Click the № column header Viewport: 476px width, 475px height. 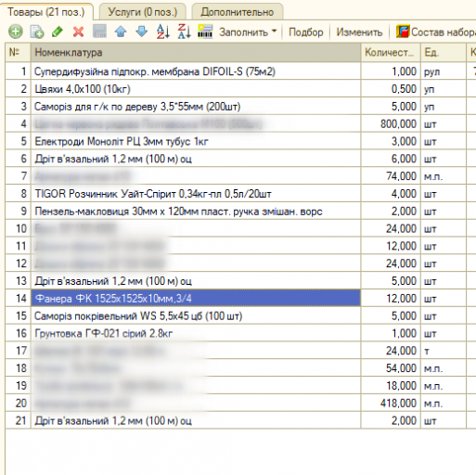tap(18, 52)
